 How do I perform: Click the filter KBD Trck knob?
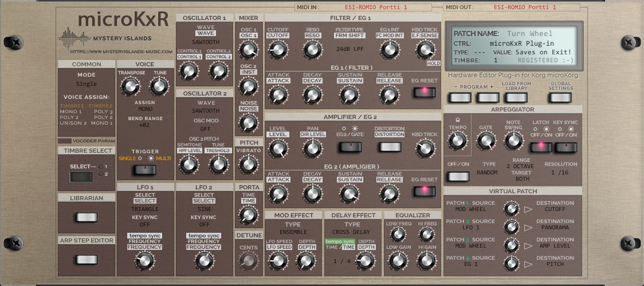click(425, 50)
